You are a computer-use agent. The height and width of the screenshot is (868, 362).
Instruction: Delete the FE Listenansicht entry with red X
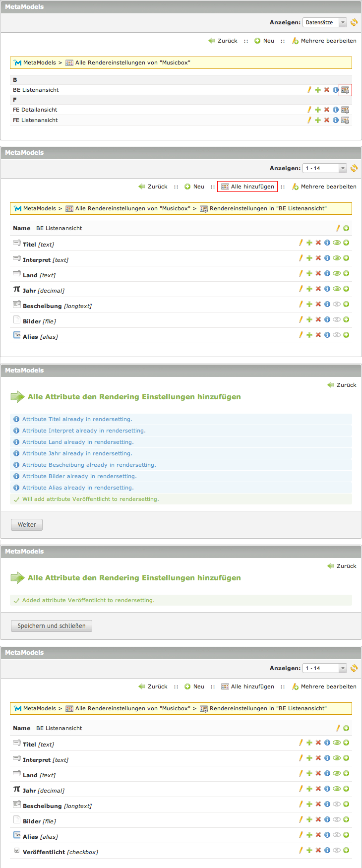(x=327, y=120)
